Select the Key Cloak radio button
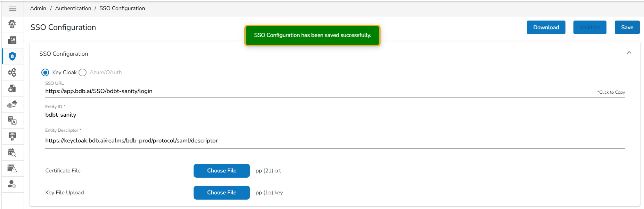Screen dimensions: 644x209 coord(45,72)
